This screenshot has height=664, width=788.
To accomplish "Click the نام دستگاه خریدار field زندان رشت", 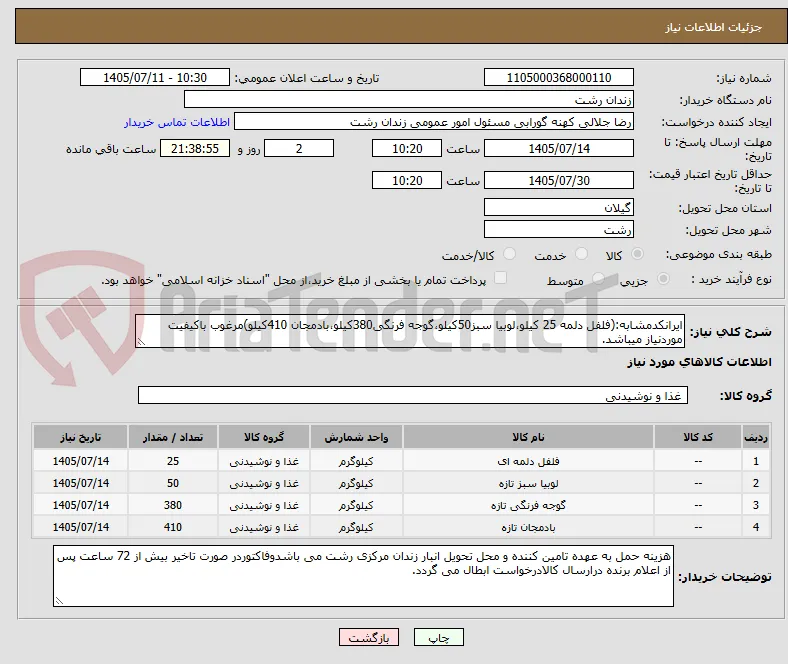I will point(409,100).
